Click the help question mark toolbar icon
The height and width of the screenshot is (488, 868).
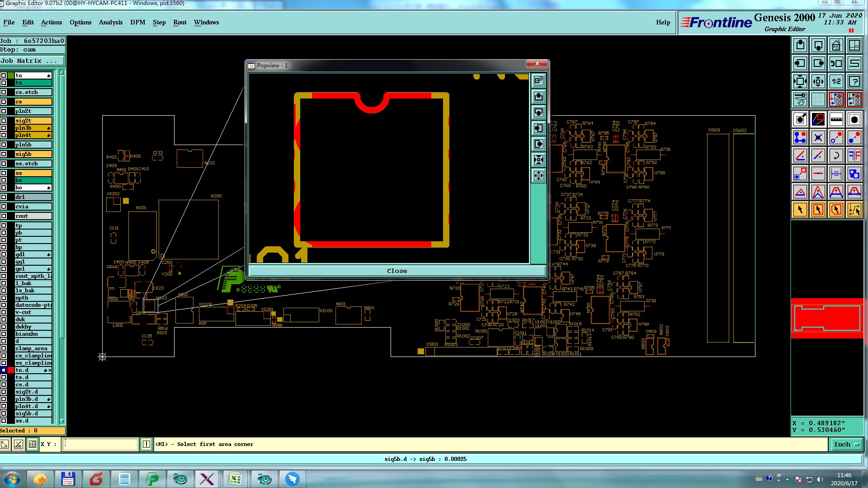[854, 81]
